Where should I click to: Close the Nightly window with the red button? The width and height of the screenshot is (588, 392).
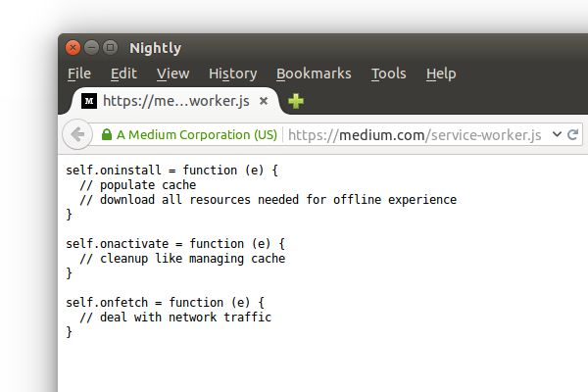(x=73, y=48)
